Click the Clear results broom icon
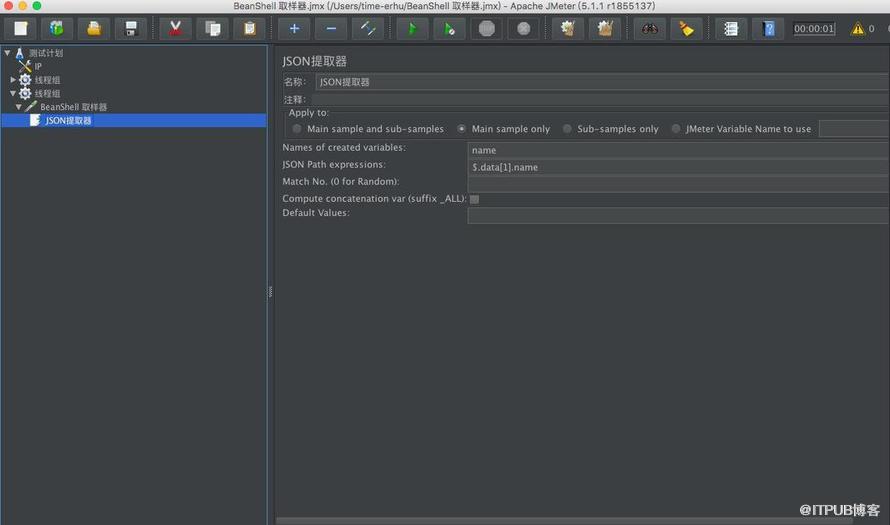This screenshot has width=890, height=525. (568, 28)
